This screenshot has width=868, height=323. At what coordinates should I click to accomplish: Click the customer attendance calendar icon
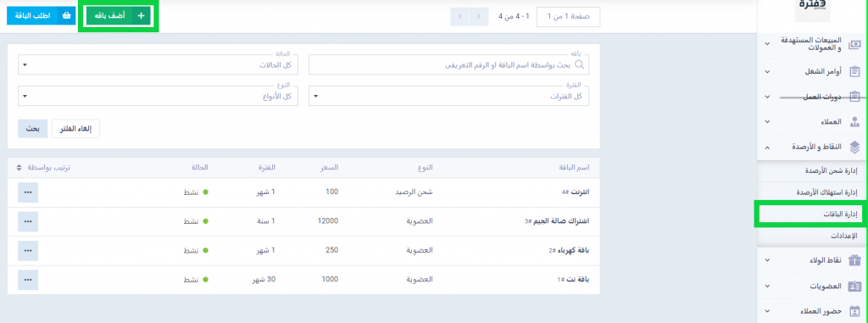click(x=854, y=311)
